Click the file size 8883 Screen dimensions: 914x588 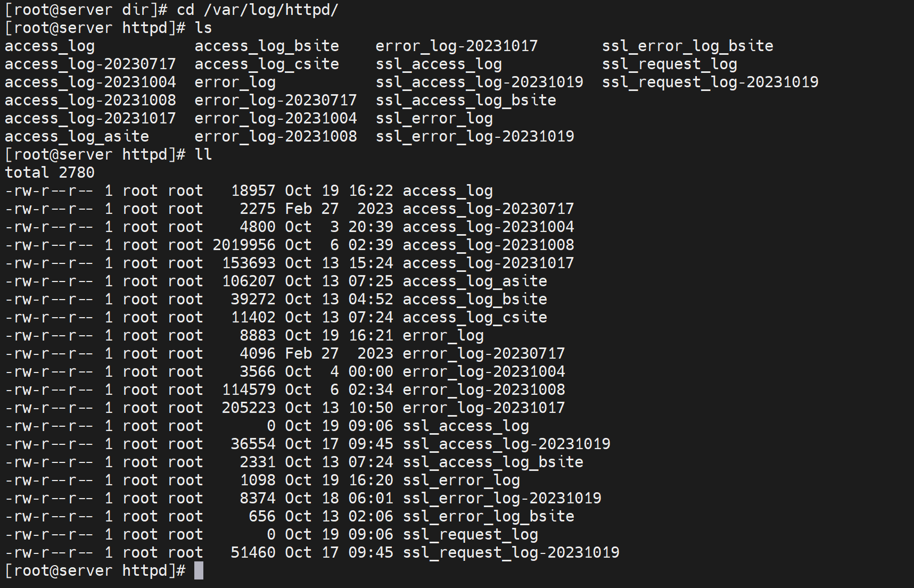pyautogui.click(x=258, y=335)
